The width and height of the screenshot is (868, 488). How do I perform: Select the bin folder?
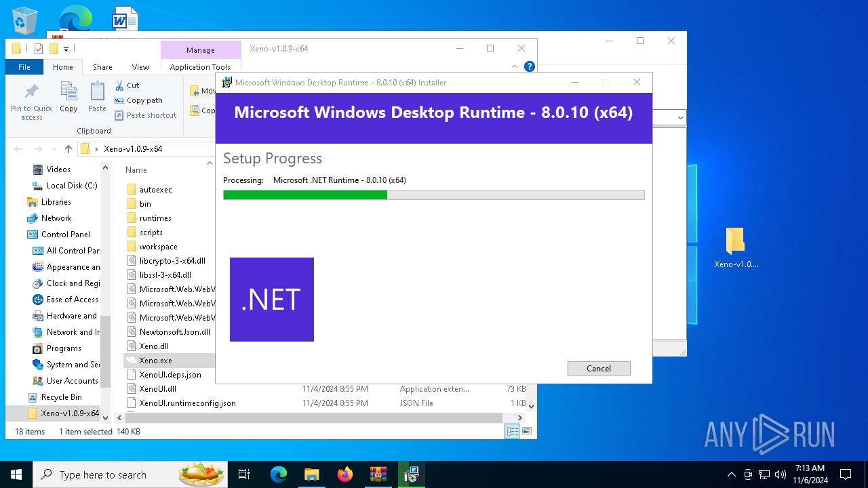click(x=145, y=204)
